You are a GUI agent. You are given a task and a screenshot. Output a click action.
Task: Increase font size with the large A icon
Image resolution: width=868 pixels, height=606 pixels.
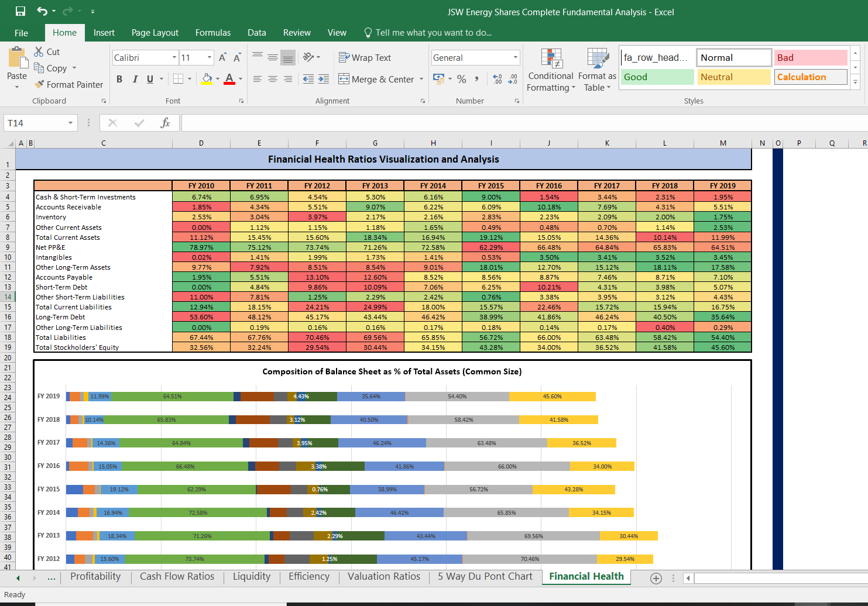222,57
